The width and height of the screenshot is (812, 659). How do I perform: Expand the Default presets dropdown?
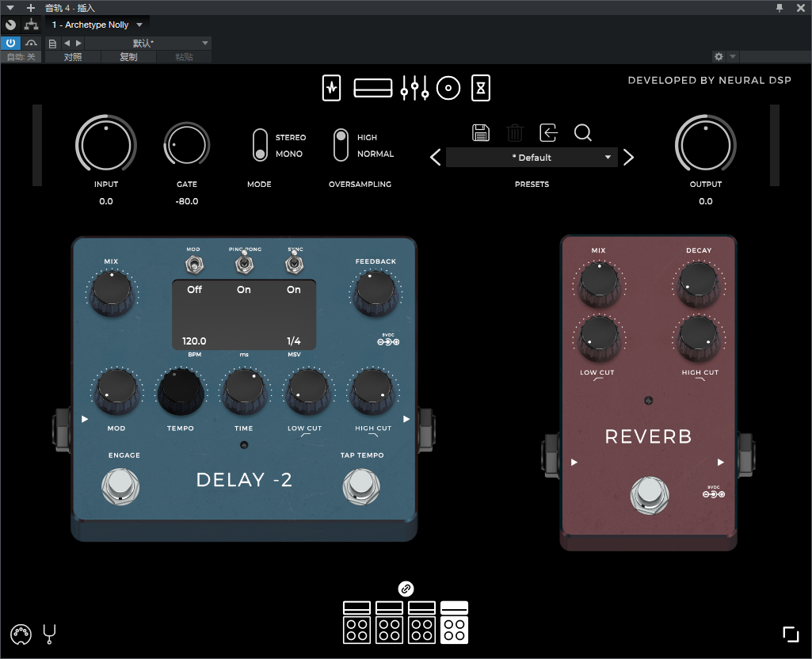[532, 158]
